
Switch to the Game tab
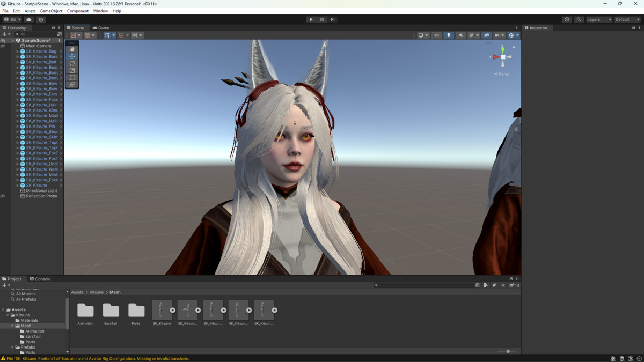[x=101, y=28]
